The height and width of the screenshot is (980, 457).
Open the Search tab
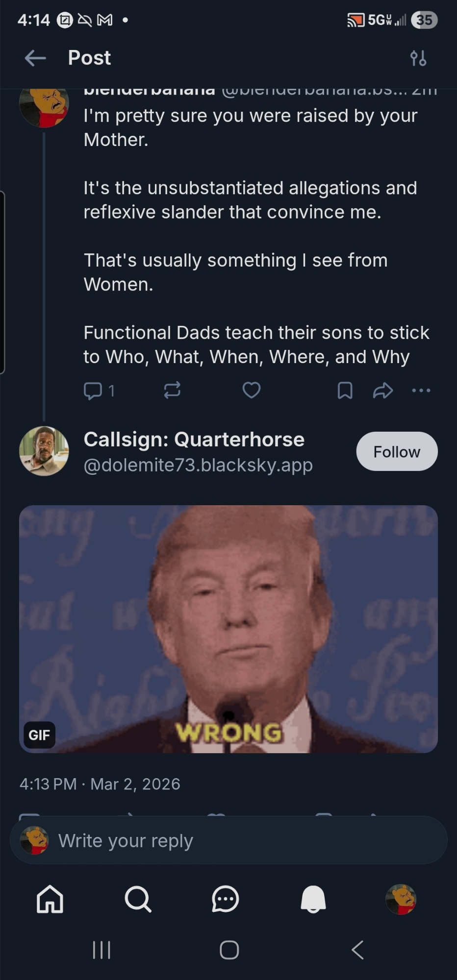(x=138, y=899)
